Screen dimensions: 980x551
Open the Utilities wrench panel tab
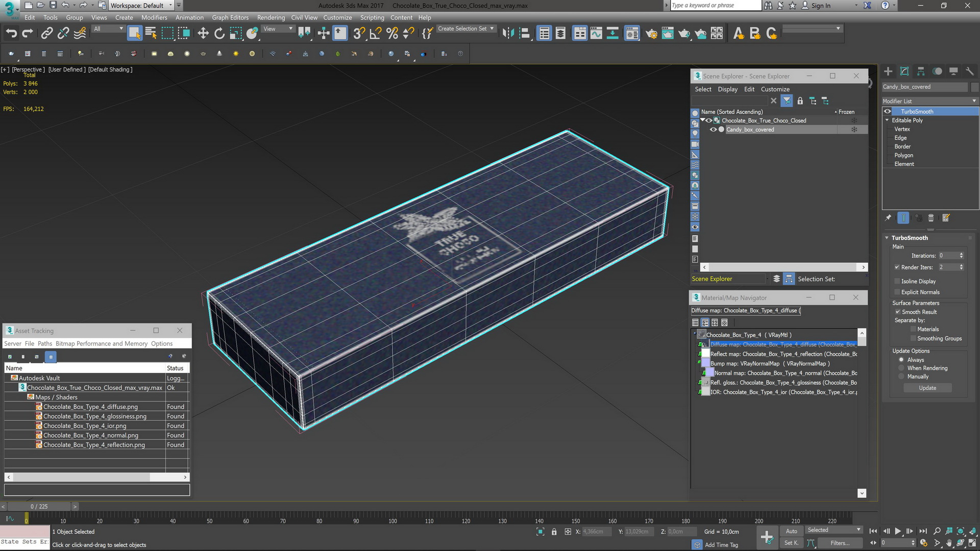tap(970, 71)
